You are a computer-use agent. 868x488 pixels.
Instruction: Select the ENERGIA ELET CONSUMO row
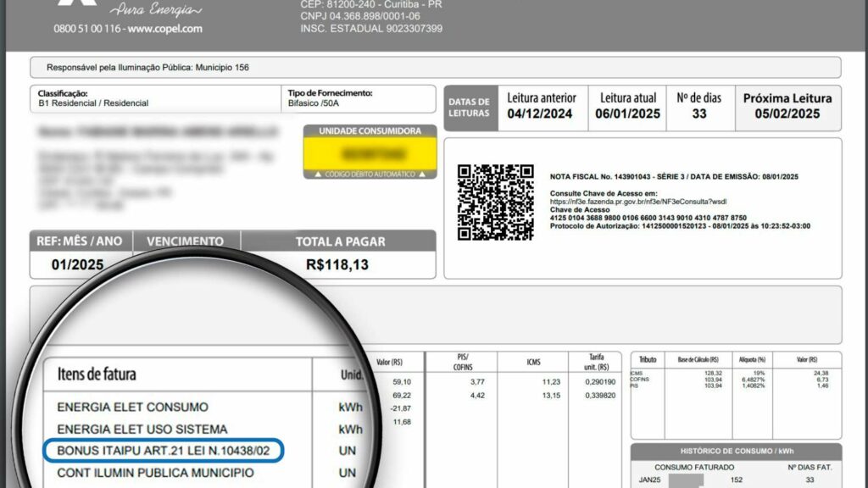click(x=132, y=407)
